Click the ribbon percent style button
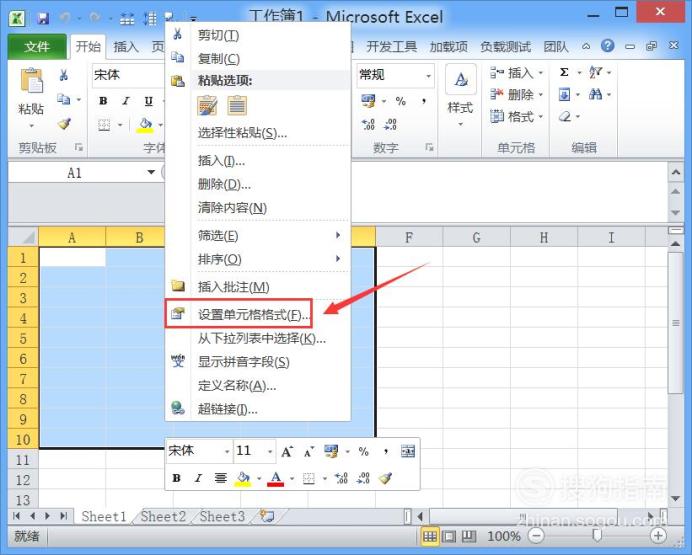692x555 pixels. [401, 101]
